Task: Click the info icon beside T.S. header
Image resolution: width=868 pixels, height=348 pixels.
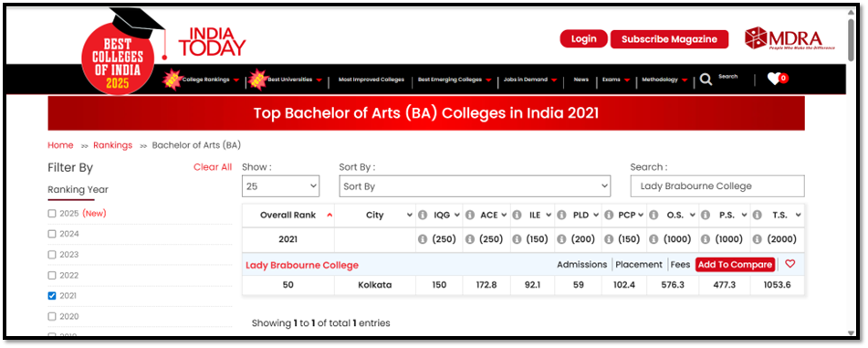Action: 758,215
